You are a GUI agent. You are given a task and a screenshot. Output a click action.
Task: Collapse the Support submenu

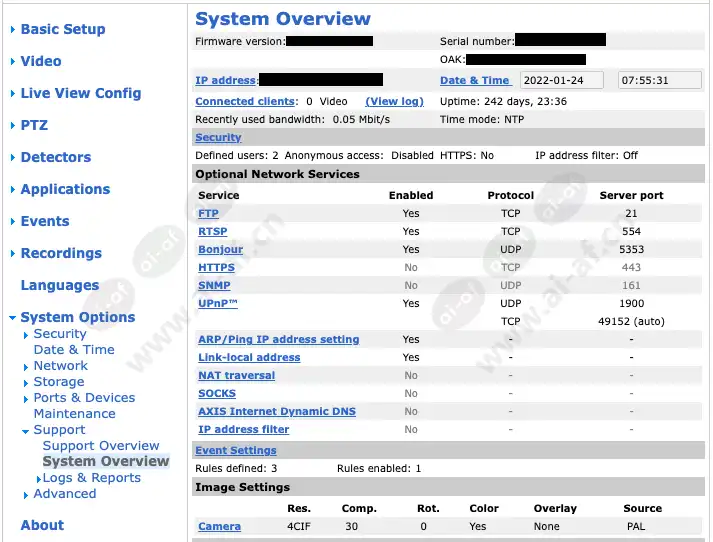coord(59,430)
